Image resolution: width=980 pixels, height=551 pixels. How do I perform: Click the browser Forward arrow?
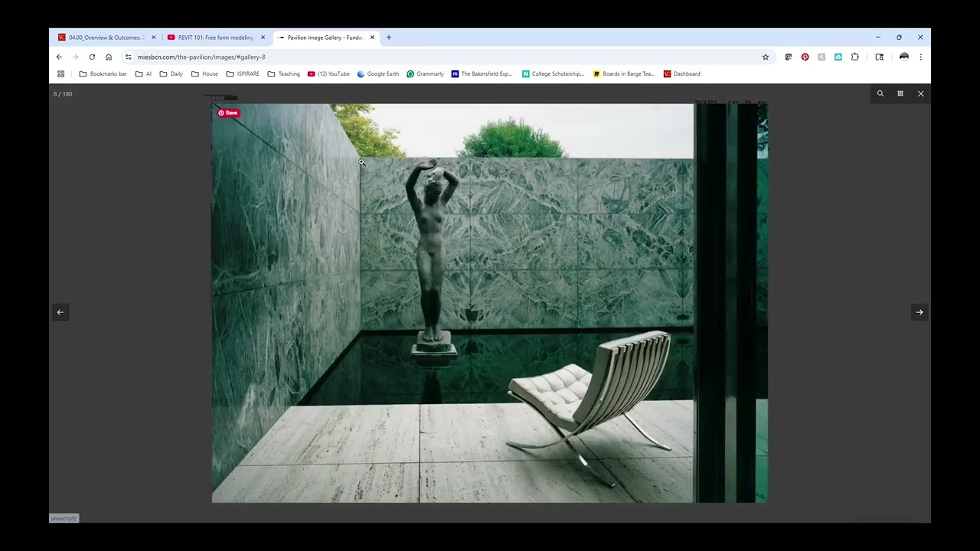coord(75,57)
